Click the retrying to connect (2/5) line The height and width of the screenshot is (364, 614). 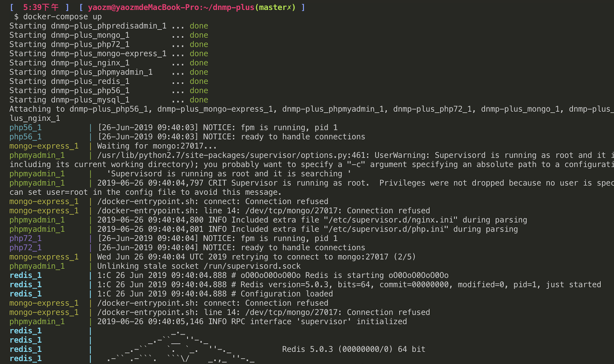256,257
